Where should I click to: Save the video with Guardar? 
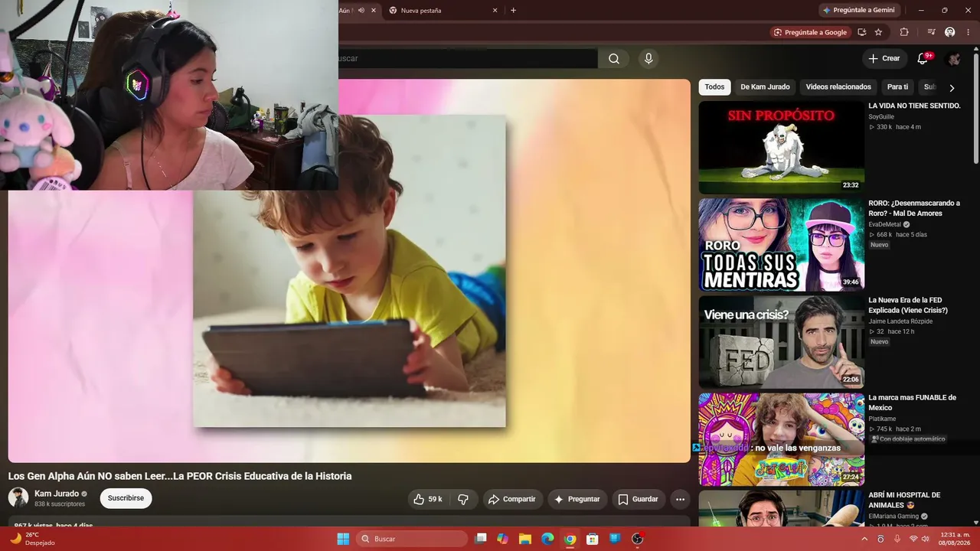[x=639, y=499]
